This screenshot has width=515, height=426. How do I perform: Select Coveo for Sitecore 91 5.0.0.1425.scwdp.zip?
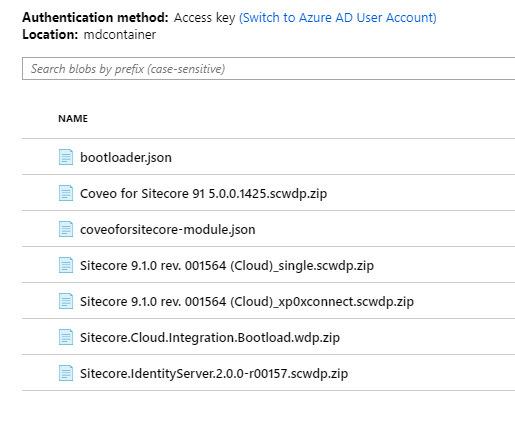203,193
